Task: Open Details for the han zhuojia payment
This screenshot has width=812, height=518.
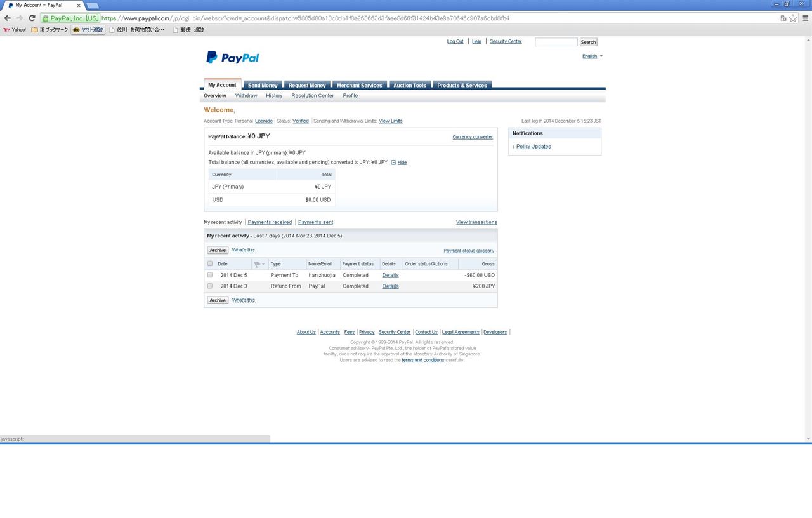Action: (x=390, y=275)
